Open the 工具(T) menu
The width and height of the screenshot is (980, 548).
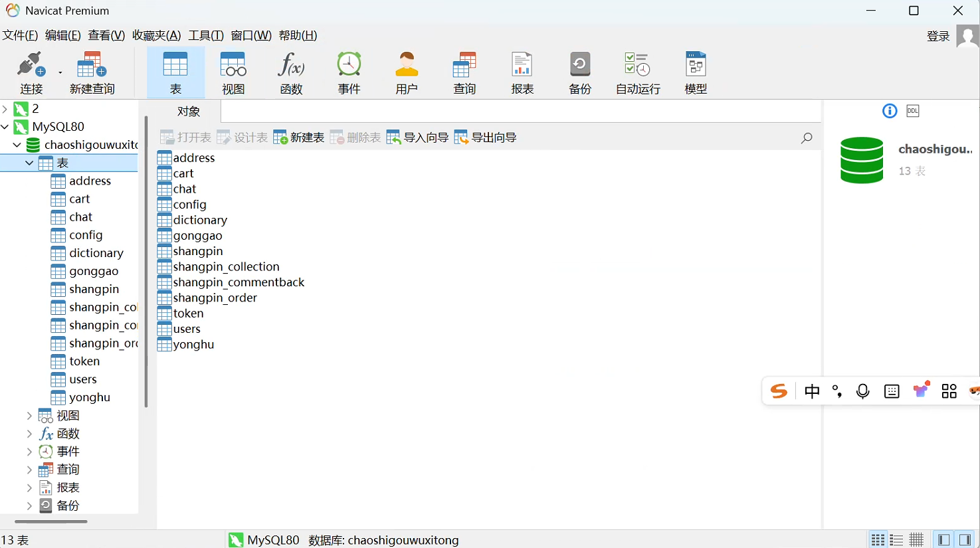point(206,35)
